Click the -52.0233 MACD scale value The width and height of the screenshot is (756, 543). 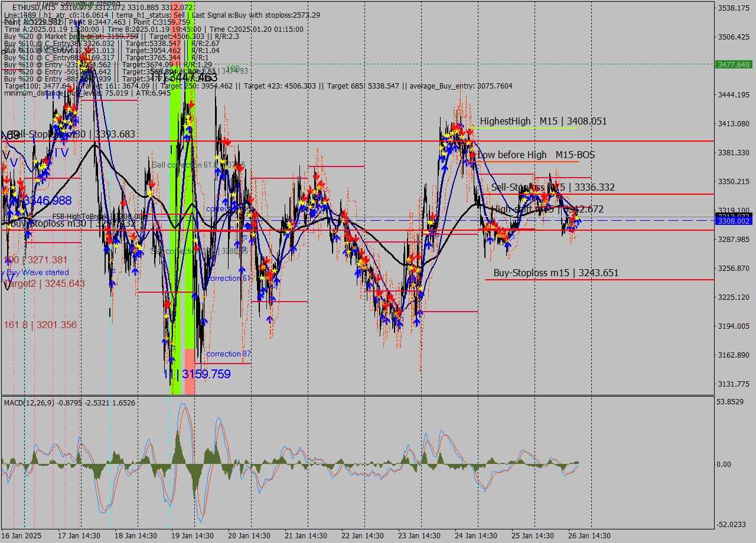[x=731, y=524]
